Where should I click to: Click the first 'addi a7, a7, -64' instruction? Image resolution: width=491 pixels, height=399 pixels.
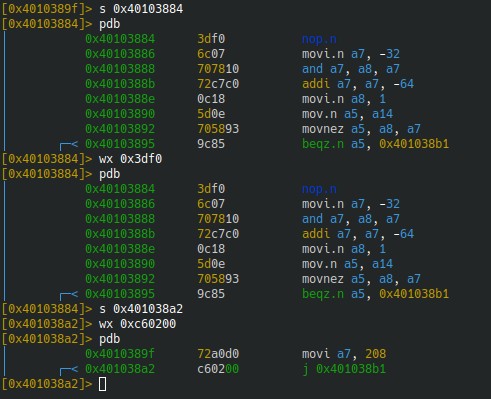point(358,84)
